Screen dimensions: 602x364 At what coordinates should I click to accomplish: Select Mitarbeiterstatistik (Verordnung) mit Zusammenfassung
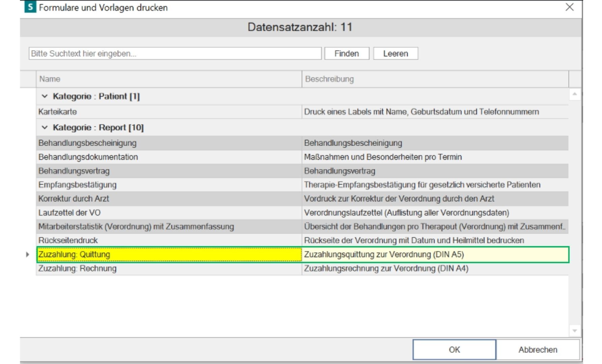tap(169, 226)
